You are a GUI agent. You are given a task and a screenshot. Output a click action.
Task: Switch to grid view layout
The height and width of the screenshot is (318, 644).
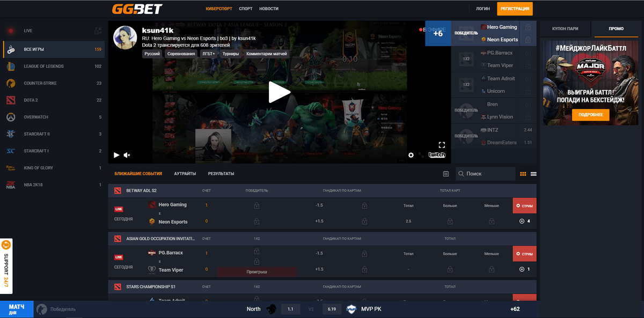[523, 174]
